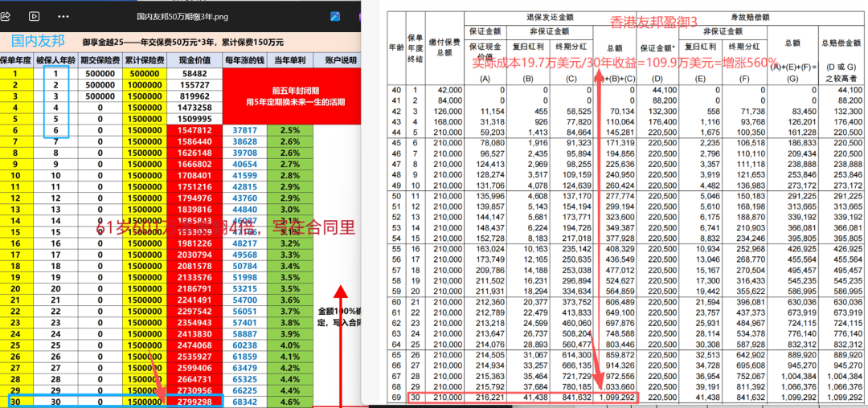Click the 现金价值 column header
The width and height of the screenshot is (868, 408).
click(x=194, y=60)
